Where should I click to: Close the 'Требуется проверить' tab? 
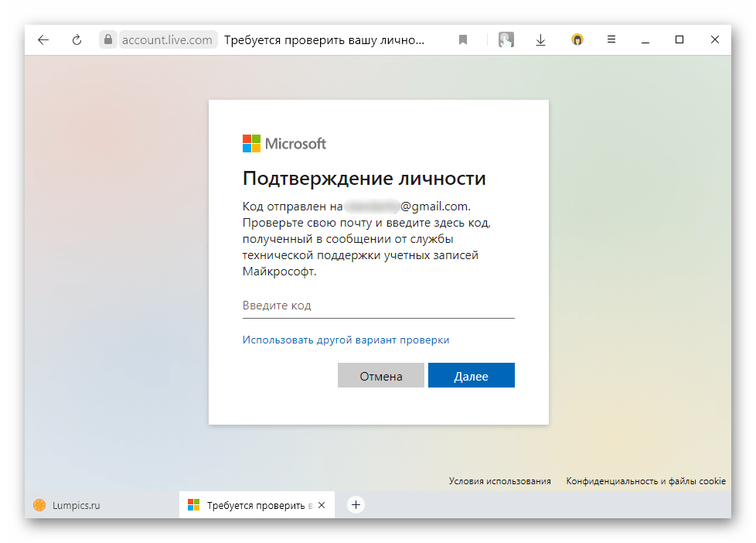[322, 505]
